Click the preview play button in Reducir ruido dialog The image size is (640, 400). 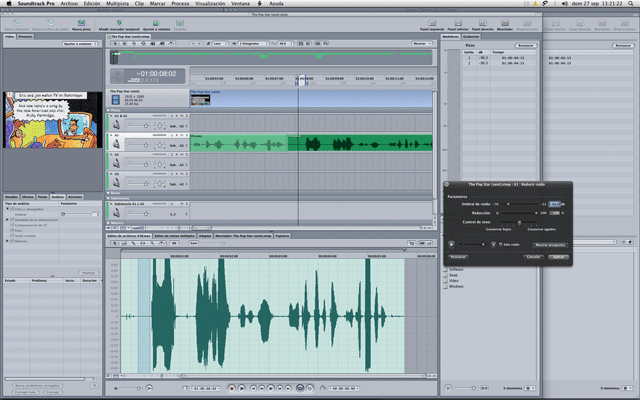(x=452, y=243)
